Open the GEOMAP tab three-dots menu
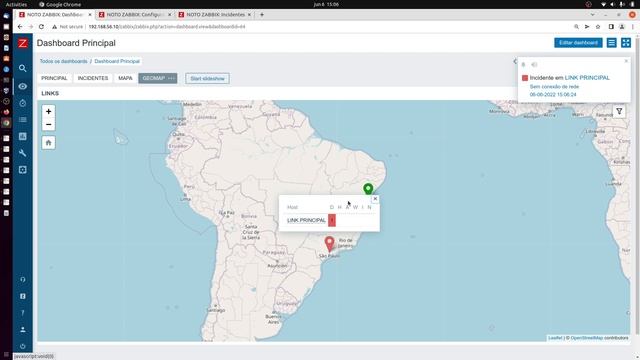This screenshot has height=360, width=640. click(171, 78)
